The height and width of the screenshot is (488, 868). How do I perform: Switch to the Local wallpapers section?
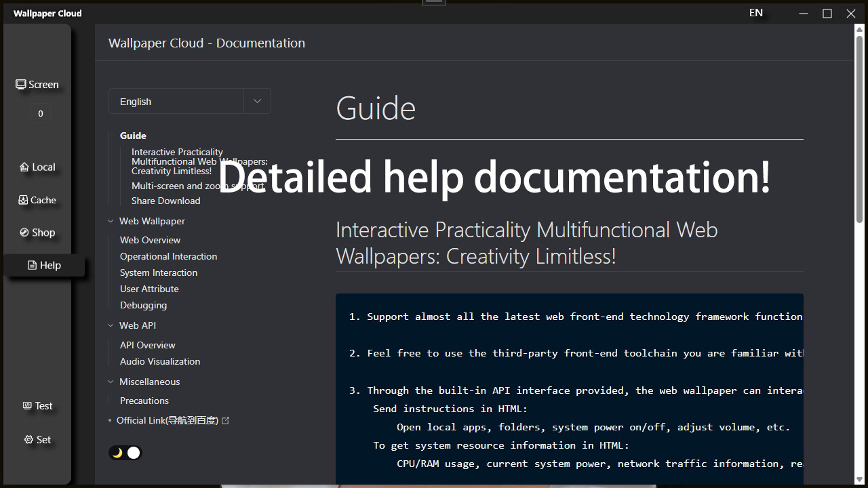37,167
